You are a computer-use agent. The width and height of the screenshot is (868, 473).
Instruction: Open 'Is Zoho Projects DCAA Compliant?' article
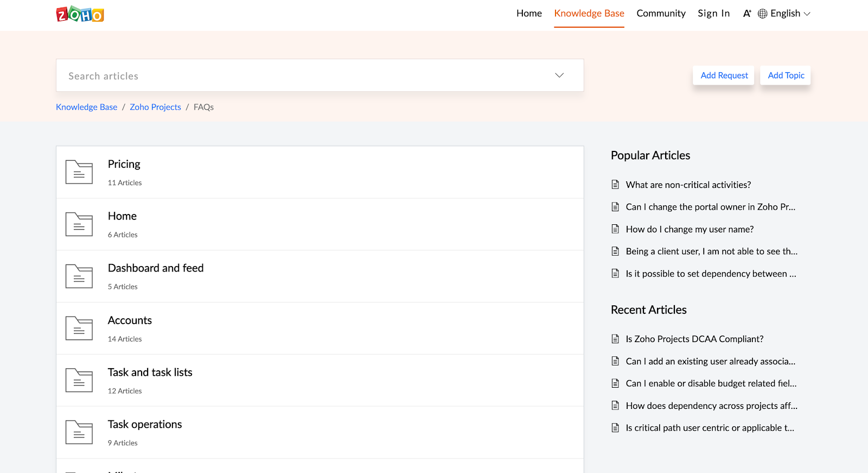[x=694, y=339]
